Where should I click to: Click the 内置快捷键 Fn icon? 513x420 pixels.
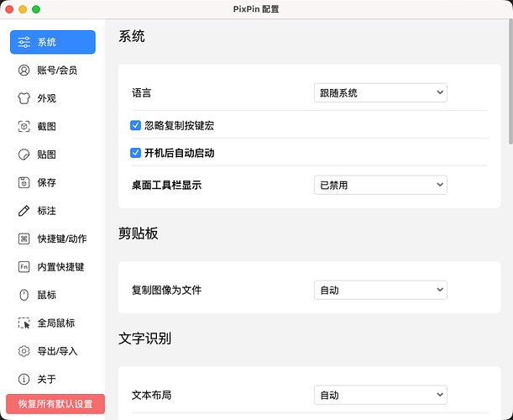pyautogui.click(x=24, y=267)
